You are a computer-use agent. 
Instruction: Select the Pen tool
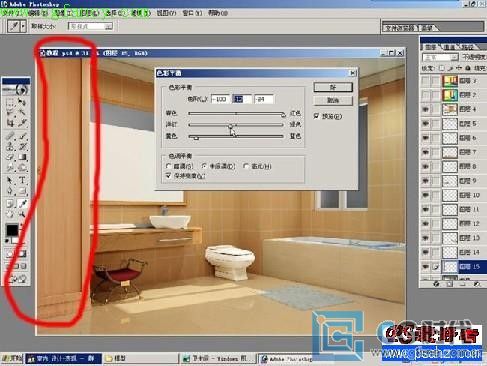[x=10, y=191]
